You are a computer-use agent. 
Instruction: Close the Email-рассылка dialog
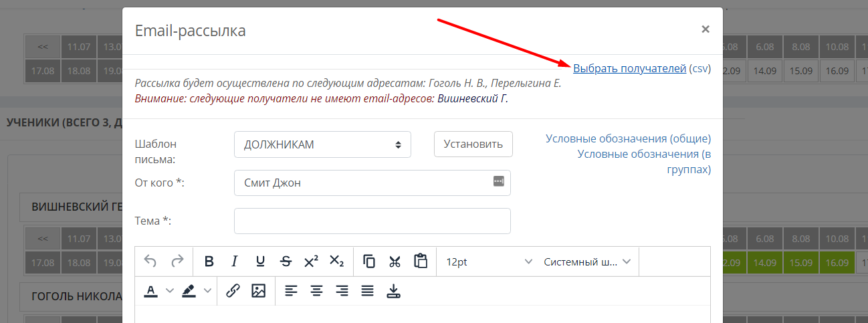click(705, 29)
